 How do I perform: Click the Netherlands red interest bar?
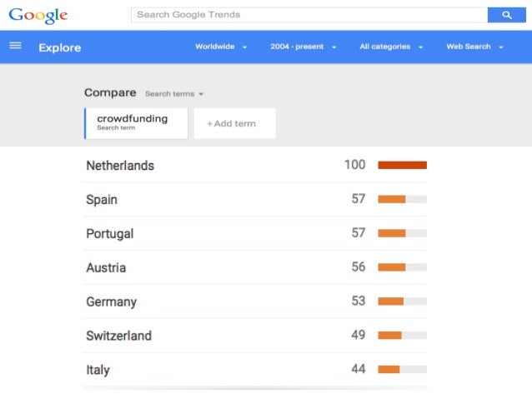tap(402, 165)
